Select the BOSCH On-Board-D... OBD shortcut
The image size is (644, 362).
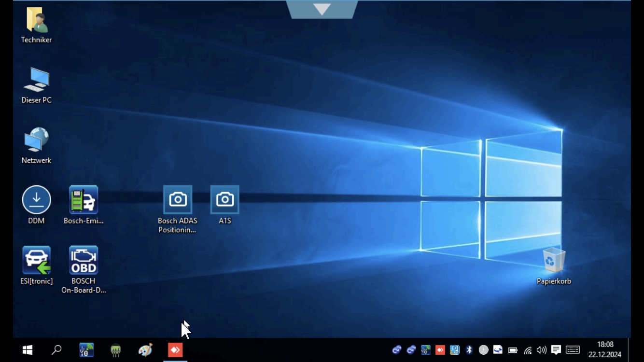(x=84, y=260)
